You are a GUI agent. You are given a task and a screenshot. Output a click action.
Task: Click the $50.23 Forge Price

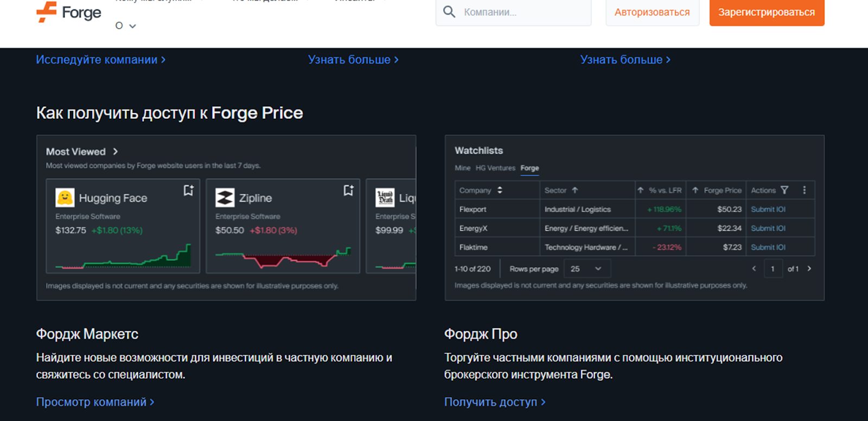point(729,209)
